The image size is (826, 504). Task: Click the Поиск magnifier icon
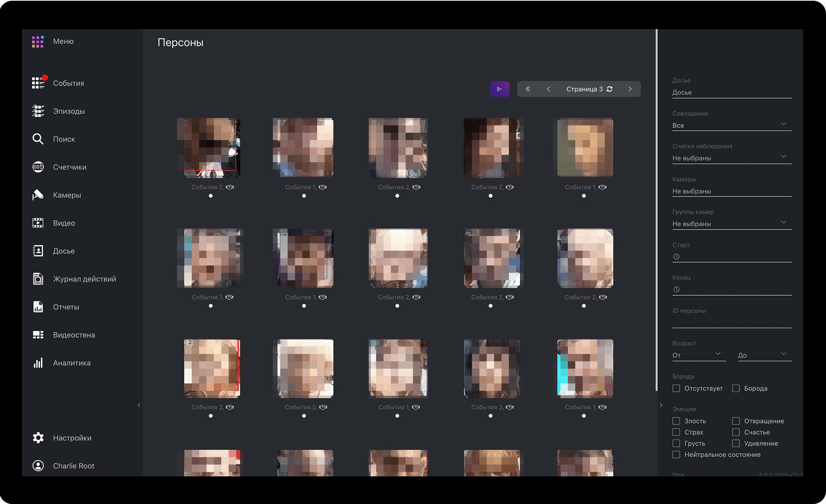38,139
